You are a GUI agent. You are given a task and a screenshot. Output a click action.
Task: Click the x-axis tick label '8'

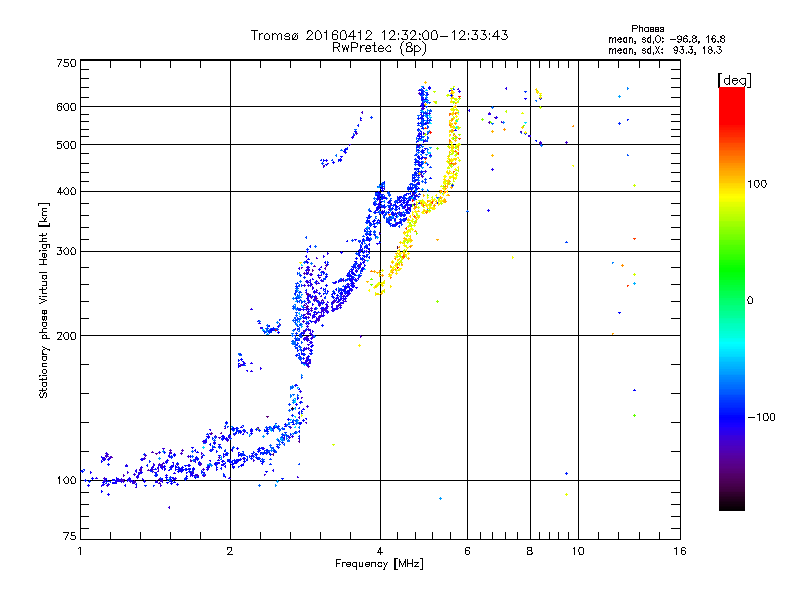[530, 551]
